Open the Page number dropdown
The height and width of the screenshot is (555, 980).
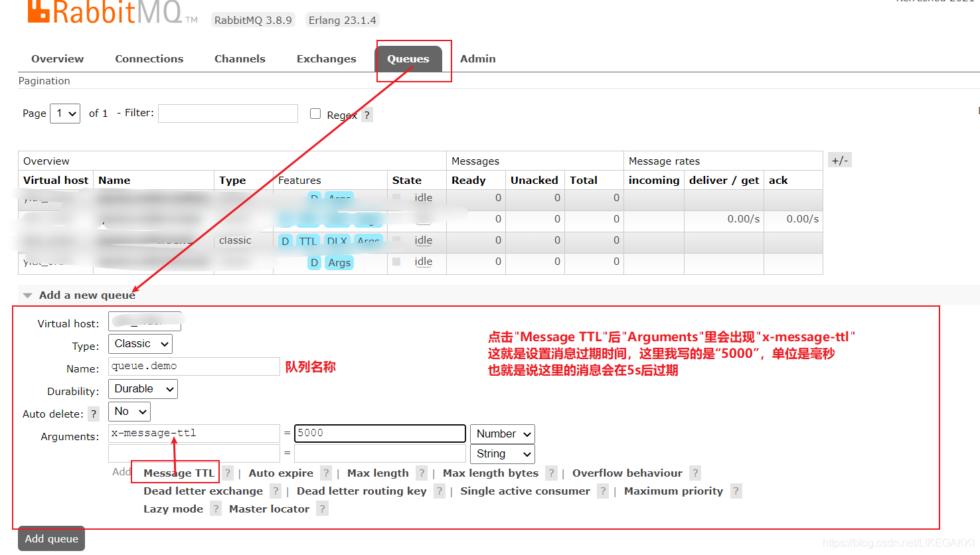[65, 114]
